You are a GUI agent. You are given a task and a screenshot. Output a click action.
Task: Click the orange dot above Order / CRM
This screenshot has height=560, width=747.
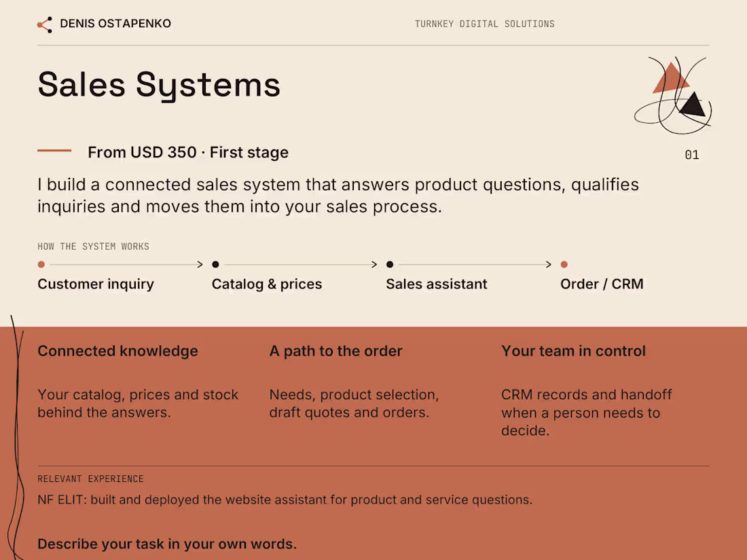564,264
